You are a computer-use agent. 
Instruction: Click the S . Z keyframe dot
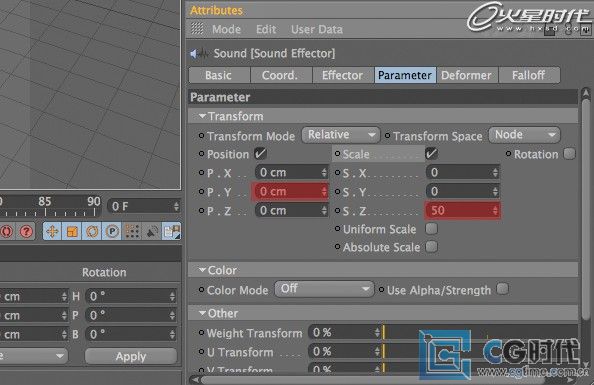337,210
